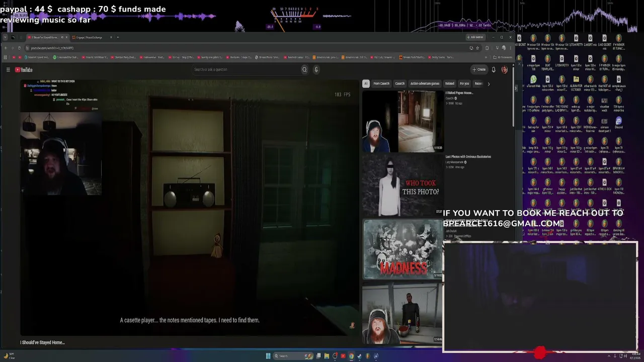
Task: Open the Chrome tab search dropdown
Action: (x=6, y=37)
